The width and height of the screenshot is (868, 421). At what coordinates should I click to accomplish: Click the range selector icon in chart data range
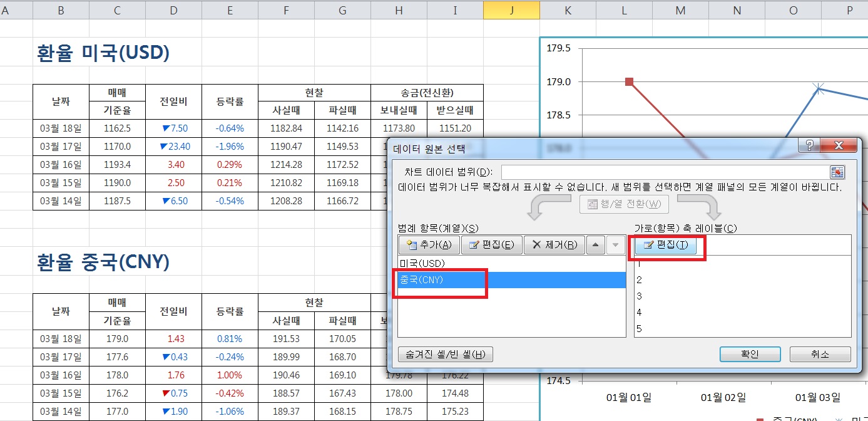(837, 172)
